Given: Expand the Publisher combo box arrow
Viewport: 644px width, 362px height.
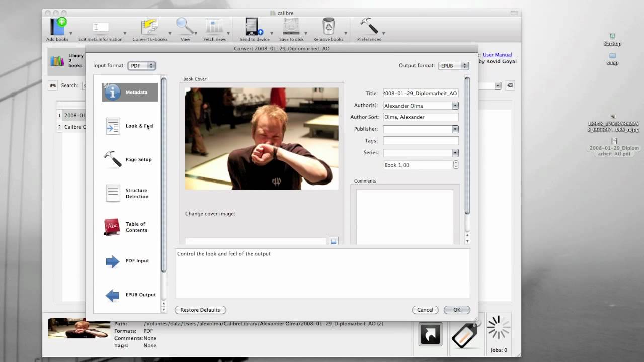Looking at the screenshot, I should coord(455,129).
